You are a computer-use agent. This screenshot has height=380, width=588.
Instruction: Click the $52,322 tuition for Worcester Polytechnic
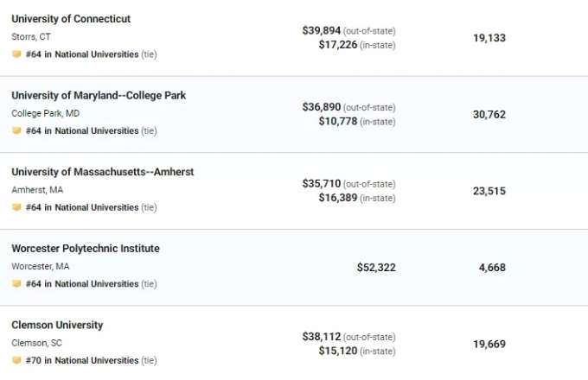tap(376, 268)
